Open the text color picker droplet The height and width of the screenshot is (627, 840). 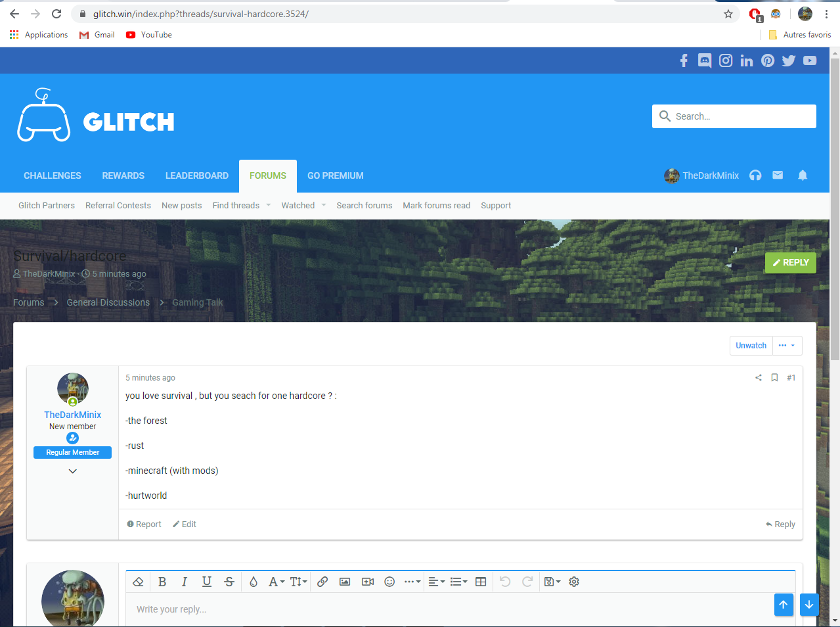[254, 582]
